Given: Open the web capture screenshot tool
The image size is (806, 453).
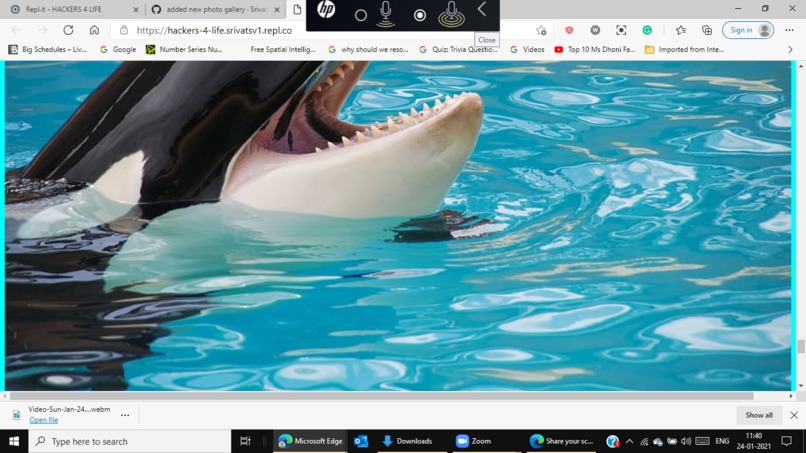Looking at the screenshot, I should 621,30.
